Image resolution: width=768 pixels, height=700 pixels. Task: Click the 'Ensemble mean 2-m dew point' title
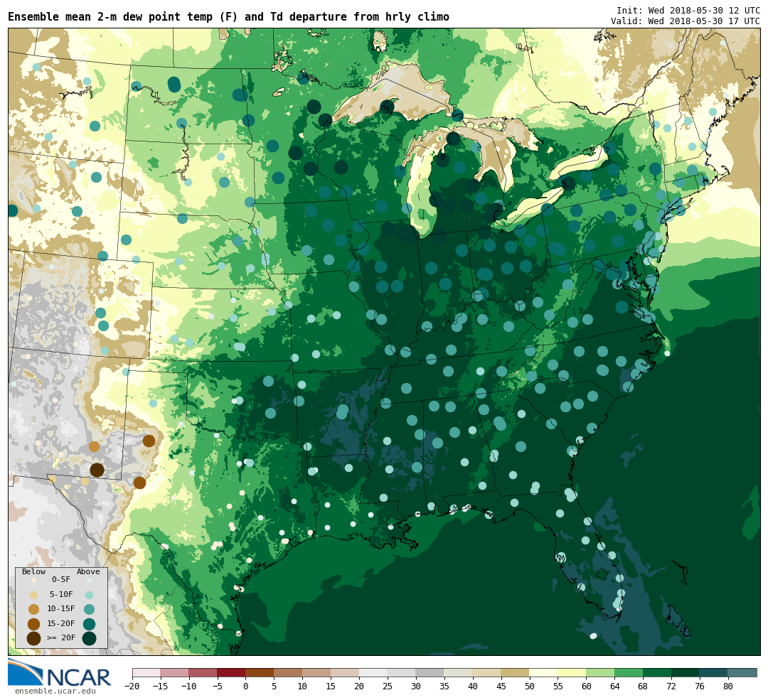pos(228,17)
